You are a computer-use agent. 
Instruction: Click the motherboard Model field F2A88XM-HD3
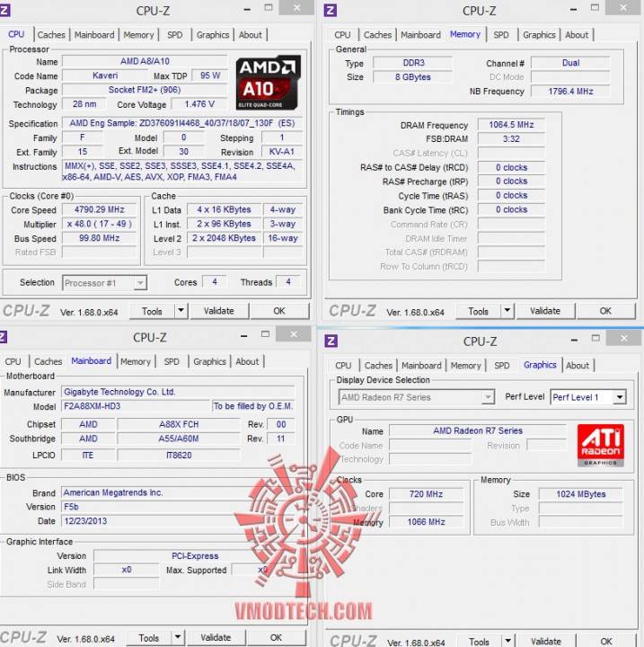point(137,406)
